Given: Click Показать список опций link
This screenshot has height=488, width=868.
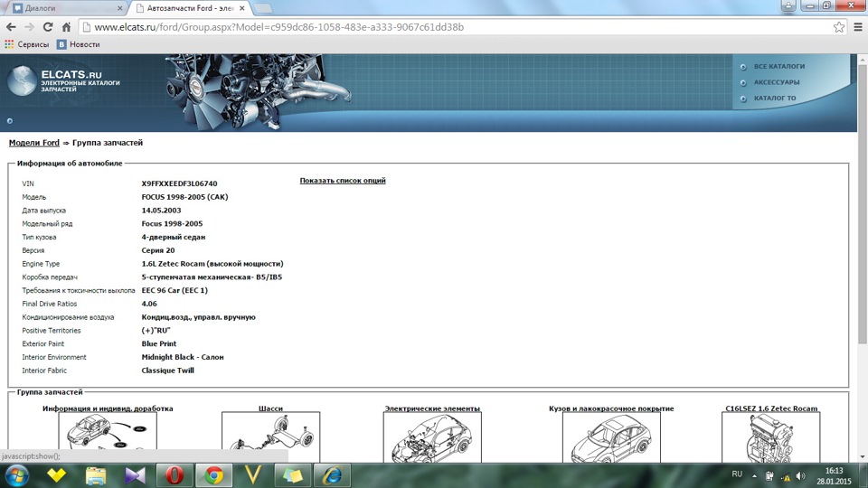Looking at the screenshot, I should coord(343,181).
